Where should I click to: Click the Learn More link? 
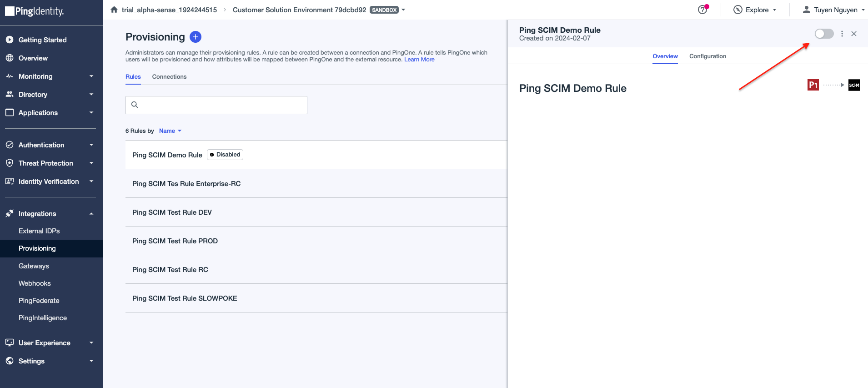tap(419, 60)
